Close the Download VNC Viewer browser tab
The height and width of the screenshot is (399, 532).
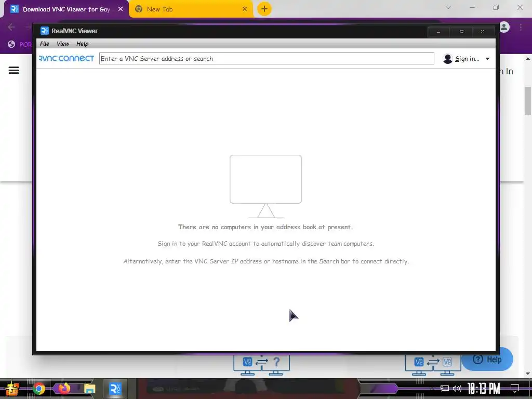click(121, 9)
